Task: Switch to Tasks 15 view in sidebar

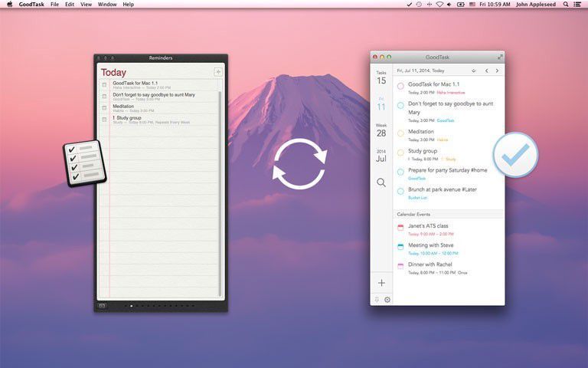Action: point(381,77)
